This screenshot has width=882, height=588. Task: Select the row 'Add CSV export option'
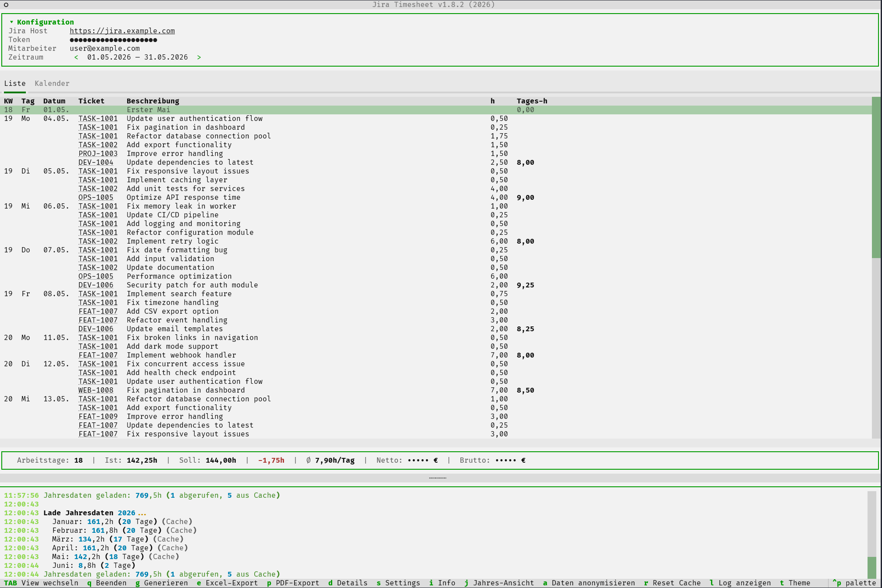coord(436,312)
